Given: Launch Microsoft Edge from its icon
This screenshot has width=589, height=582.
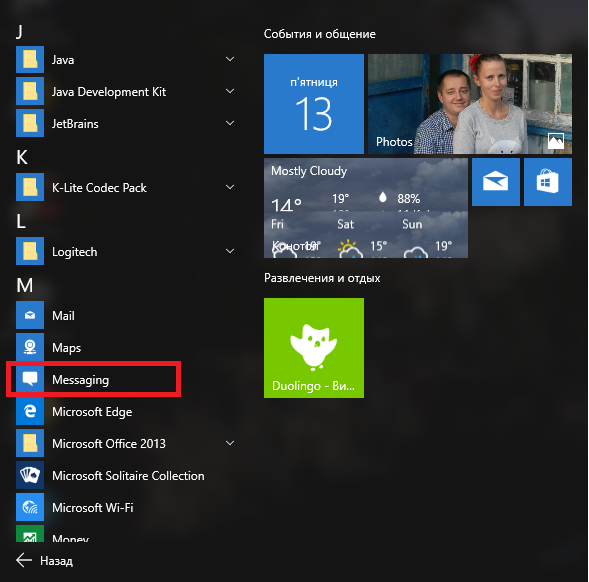Looking at the screenshot, I should click(30, 411).
